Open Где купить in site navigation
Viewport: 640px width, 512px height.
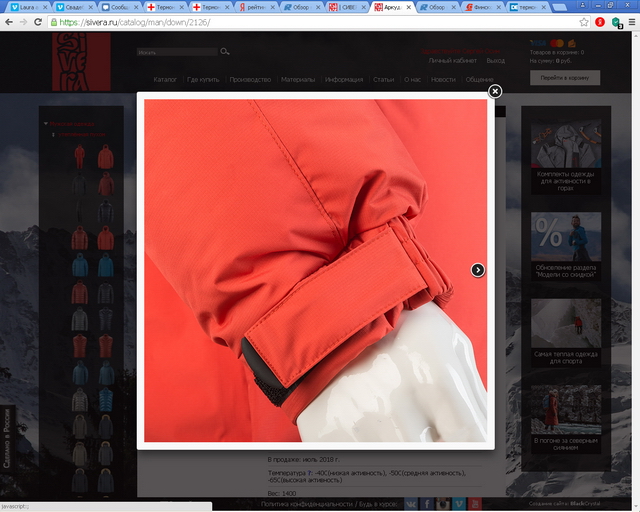[203, 80]
